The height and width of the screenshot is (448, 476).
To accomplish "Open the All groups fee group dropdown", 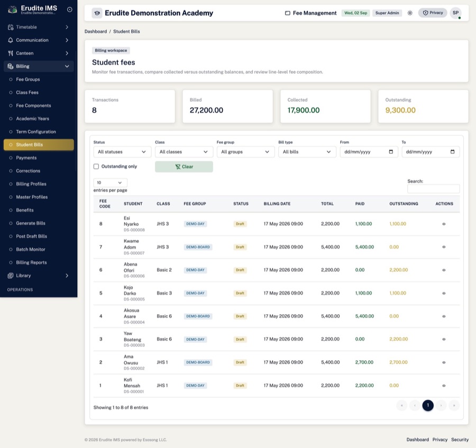I will click(x=245, y=152).
